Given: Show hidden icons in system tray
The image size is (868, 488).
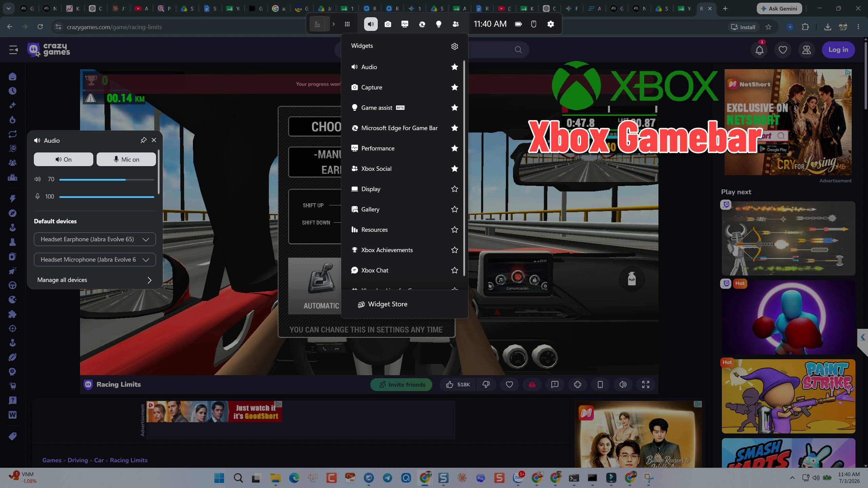Looking at the screenshot, I should pos(792,478).
